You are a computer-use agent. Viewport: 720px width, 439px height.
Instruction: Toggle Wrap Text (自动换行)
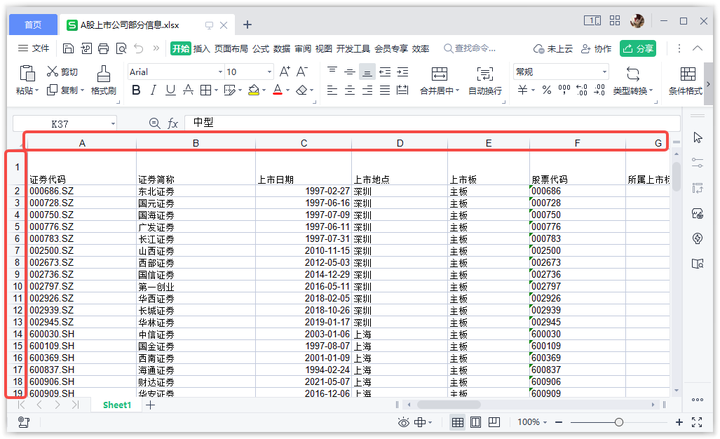coord(485,80)
